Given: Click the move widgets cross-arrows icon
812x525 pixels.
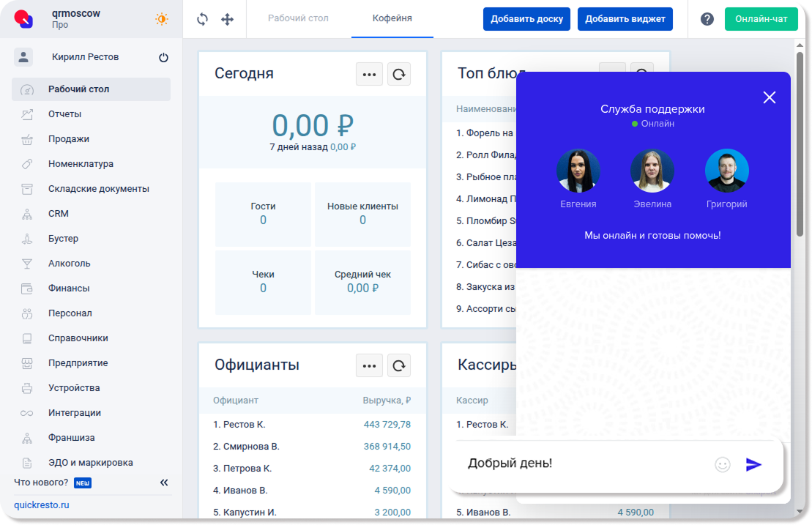Looking at the screenshot, I should tap(227, 19).
